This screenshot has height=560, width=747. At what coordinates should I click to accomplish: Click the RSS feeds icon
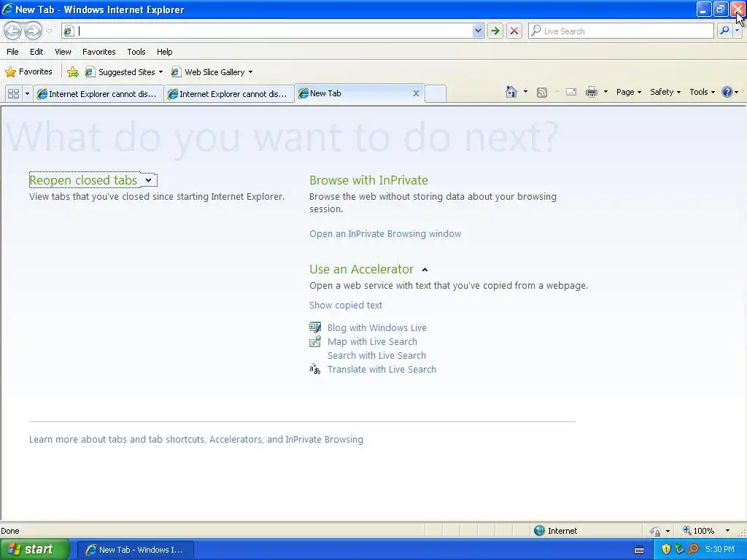pos(542,93)
